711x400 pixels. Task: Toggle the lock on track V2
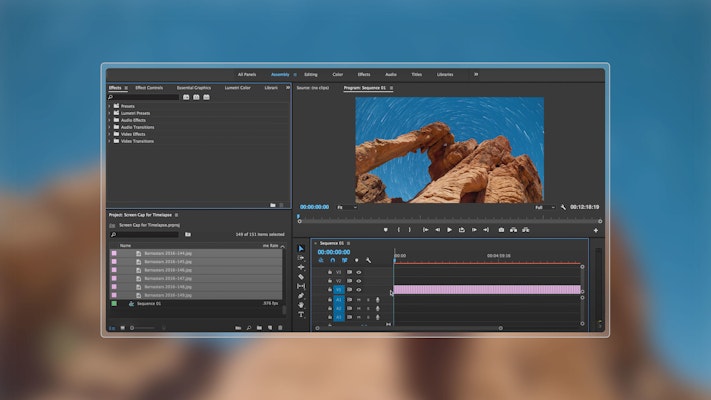(329, 281)
